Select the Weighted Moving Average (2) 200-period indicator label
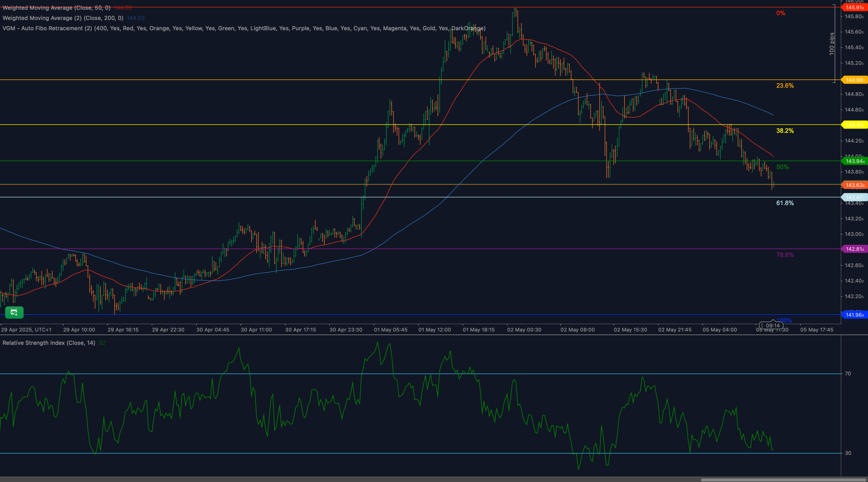Viewport: 868px width, 482px height. pos(63,18)
